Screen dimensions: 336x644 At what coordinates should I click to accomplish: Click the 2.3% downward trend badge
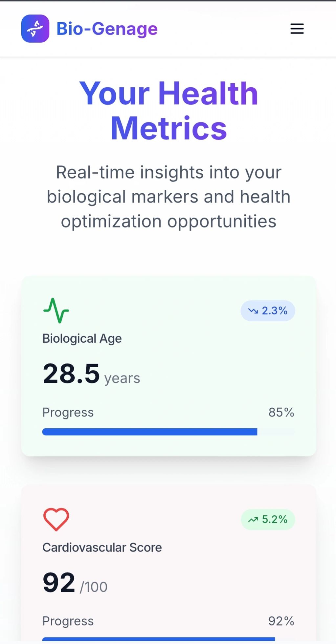(x=268, y=311)
